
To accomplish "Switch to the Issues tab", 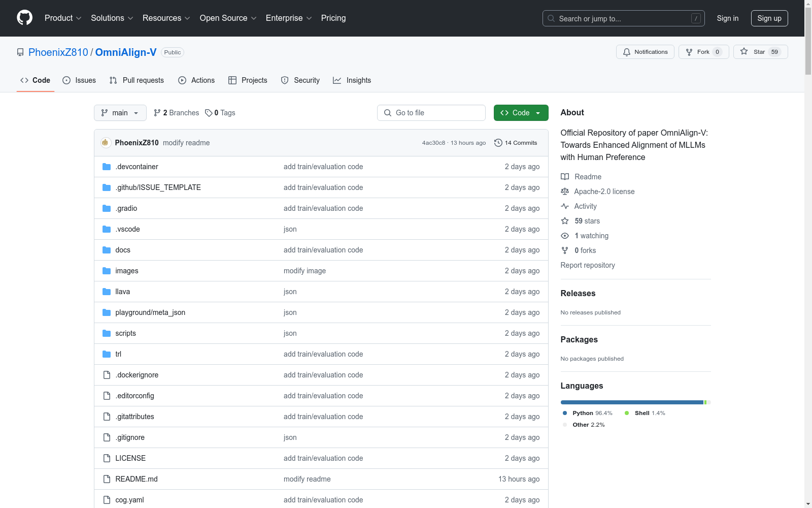I will [x=79, y=80].
